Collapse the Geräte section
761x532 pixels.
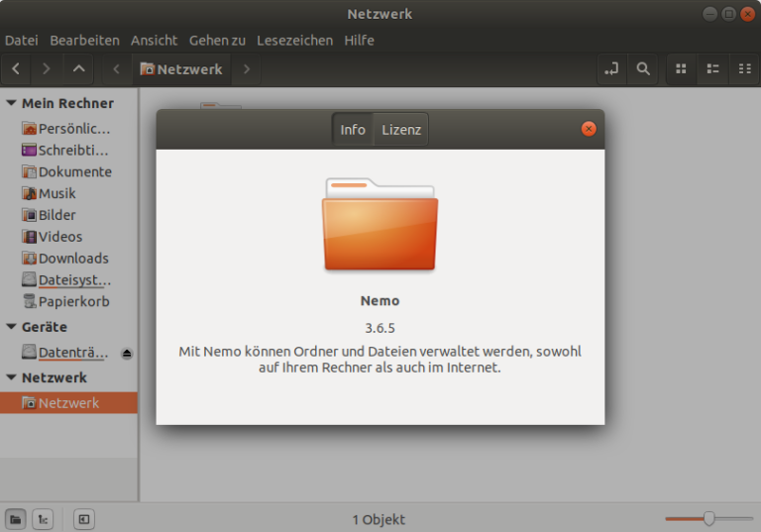[x=11, y=327]
